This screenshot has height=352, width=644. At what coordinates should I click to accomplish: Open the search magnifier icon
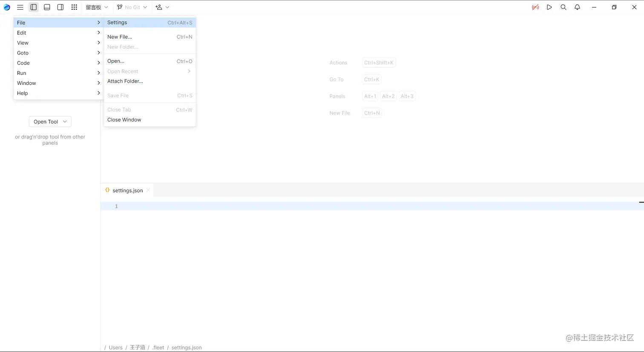(563, 7)
